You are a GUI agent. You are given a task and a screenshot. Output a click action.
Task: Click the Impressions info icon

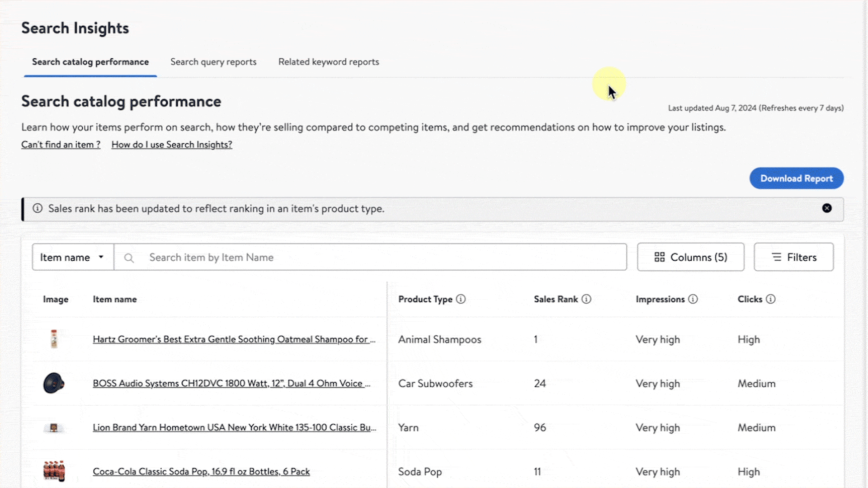point(693,299)
